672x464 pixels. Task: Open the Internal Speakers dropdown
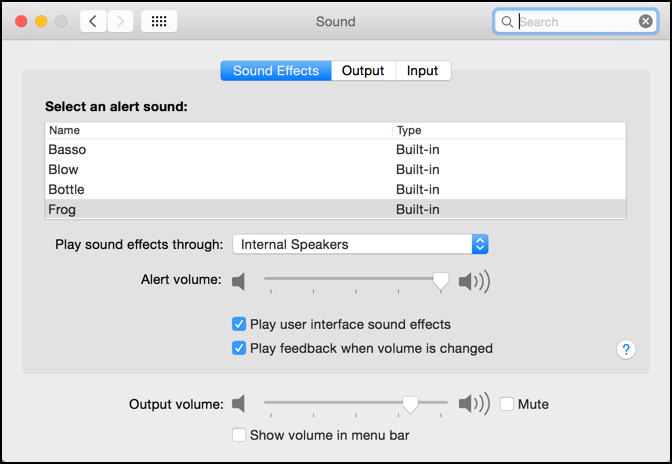point(360,244)
